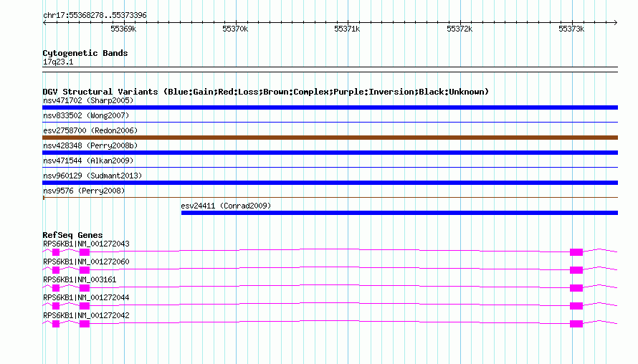
Task: Click the blue bar of esv24411
Action: [399, 213]
